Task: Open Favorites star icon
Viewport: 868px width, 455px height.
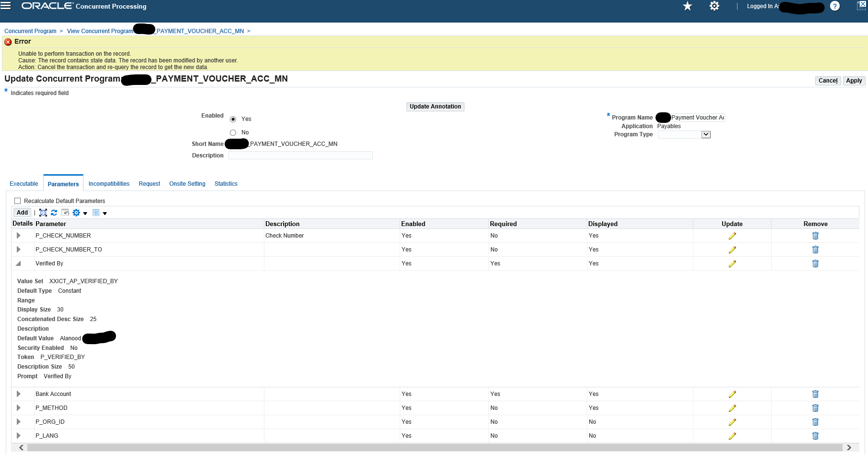Action: (688, 6)
